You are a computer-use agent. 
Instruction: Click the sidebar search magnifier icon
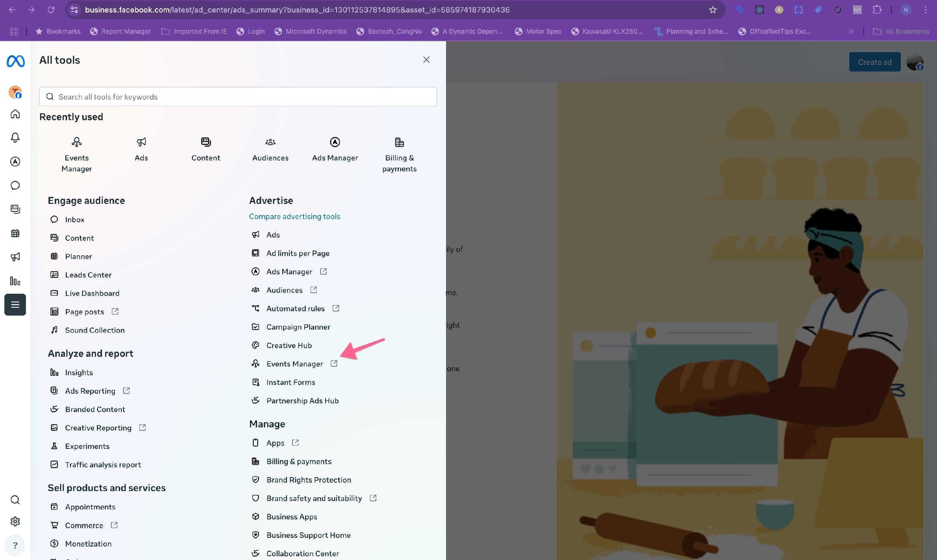click(x=15, y=500)
